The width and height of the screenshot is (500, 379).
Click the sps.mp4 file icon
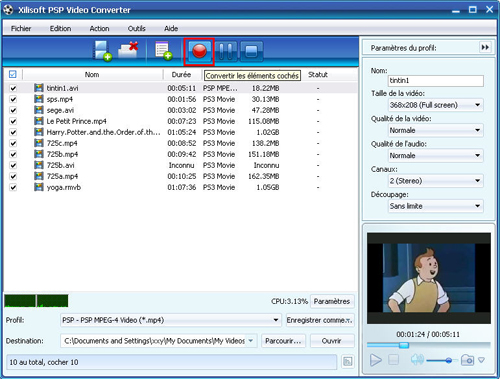[x=39, y=99]
